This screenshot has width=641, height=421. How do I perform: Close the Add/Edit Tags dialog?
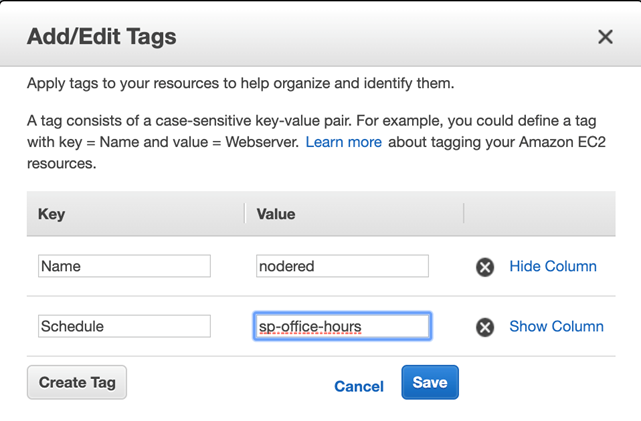[x=605, y=37]
